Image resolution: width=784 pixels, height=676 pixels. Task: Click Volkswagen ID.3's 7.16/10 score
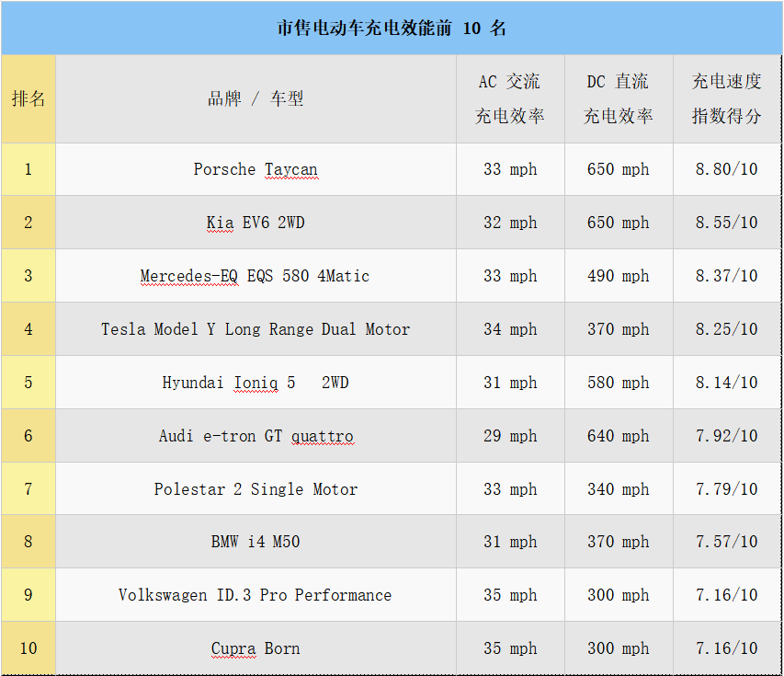pyautogui.click(x=727, y=595)
